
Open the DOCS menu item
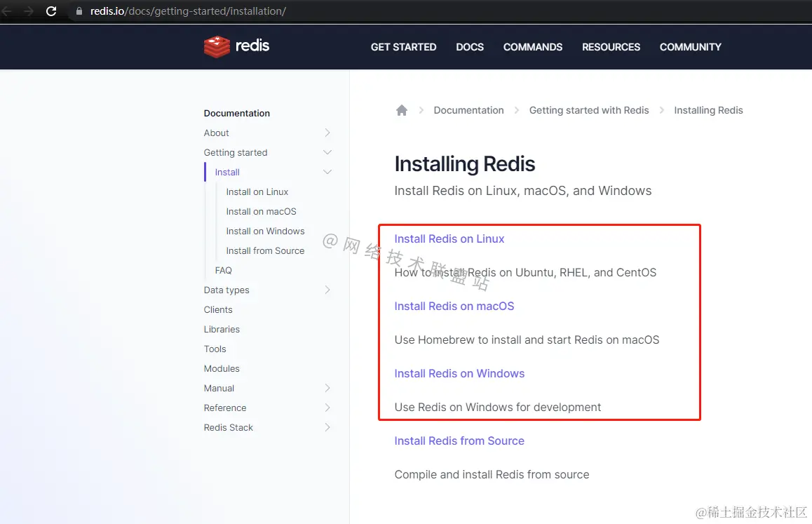click(470, 47)
